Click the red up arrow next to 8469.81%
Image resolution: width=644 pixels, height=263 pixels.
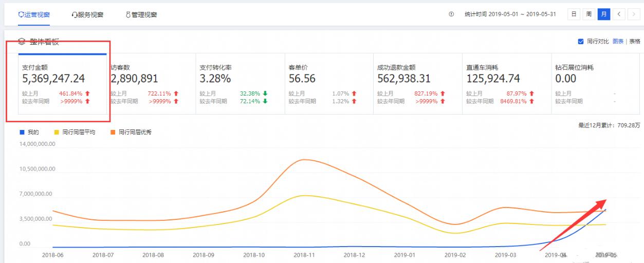(x=532, y=101)
